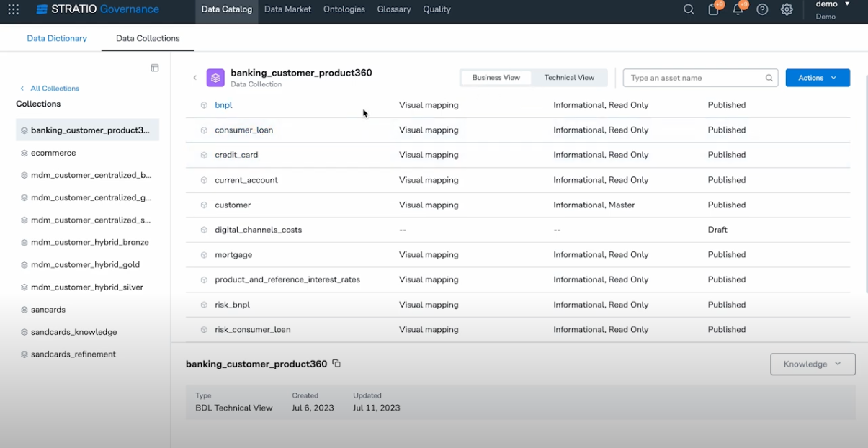Expand the Actions dropdown button
The width and height of the screenshot is (868, 448).
818,78
